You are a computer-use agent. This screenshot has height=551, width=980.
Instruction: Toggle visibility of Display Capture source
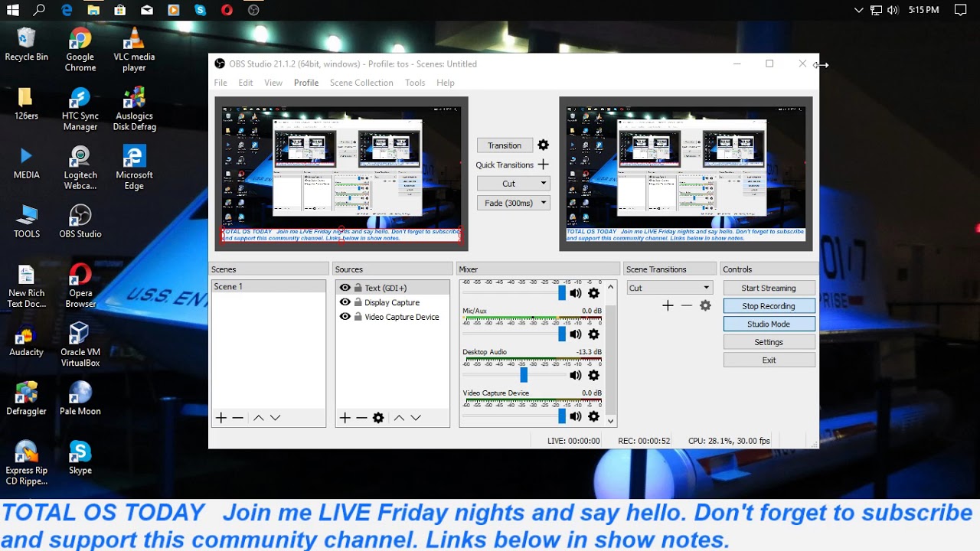[345, 302]
